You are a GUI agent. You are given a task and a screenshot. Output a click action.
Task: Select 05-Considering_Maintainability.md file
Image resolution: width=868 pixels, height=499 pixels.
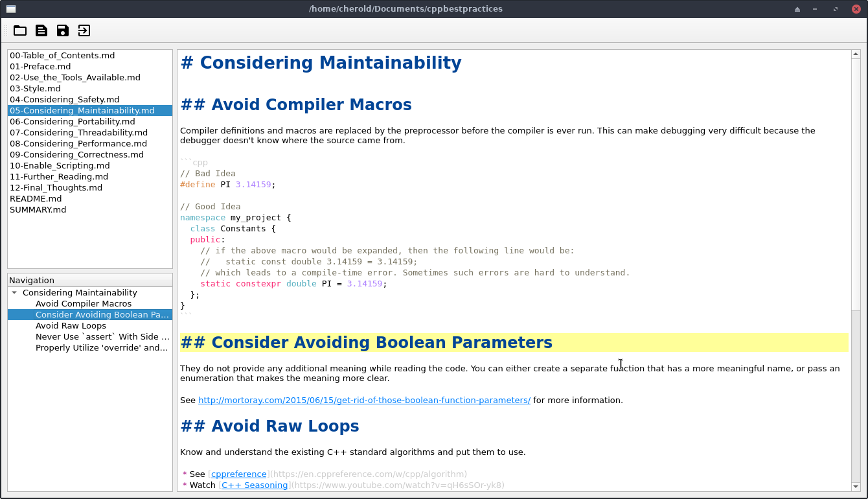pyautogui.click(x=90, y=111)
